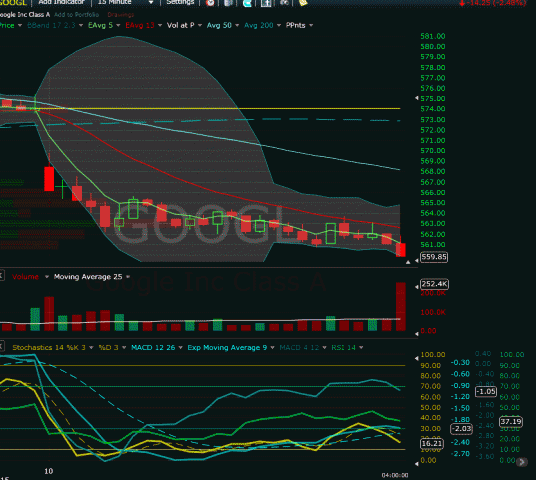Open the PPnts indicator menu
Screen dimensions: 536x480
(x=296, y=25)
